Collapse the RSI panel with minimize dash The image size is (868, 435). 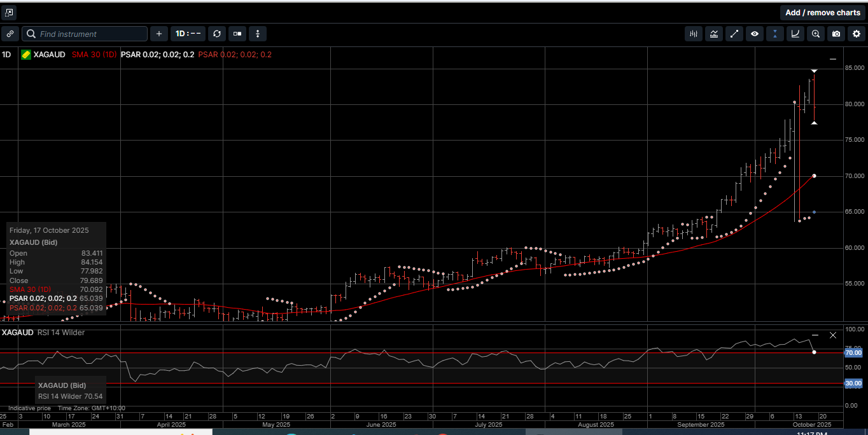point(815,335)
